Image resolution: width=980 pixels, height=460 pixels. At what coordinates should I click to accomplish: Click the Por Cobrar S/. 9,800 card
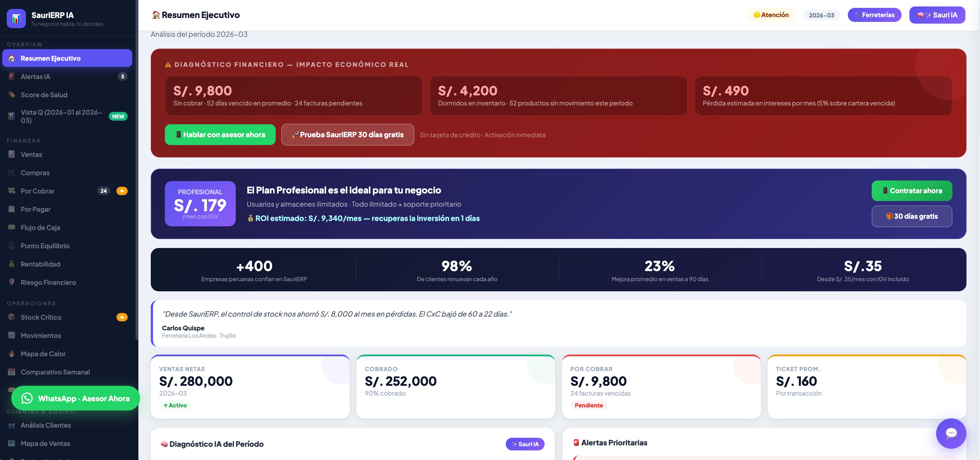661,387
